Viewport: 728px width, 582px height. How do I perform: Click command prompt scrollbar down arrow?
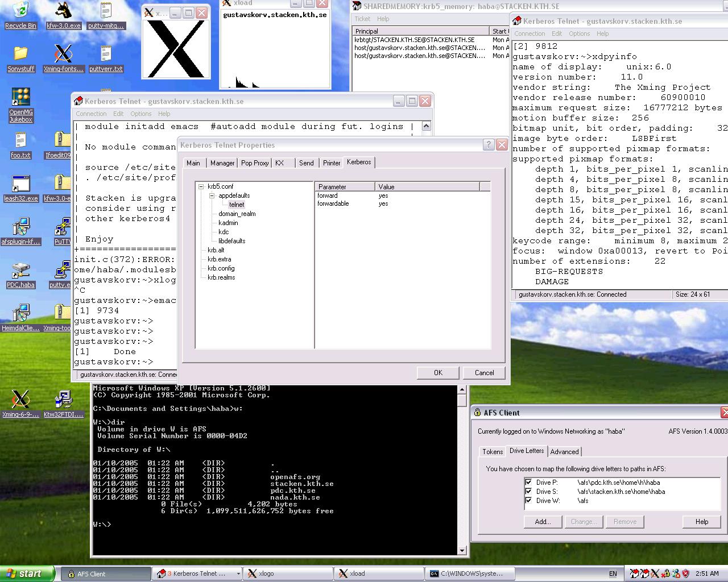point(462,550)
